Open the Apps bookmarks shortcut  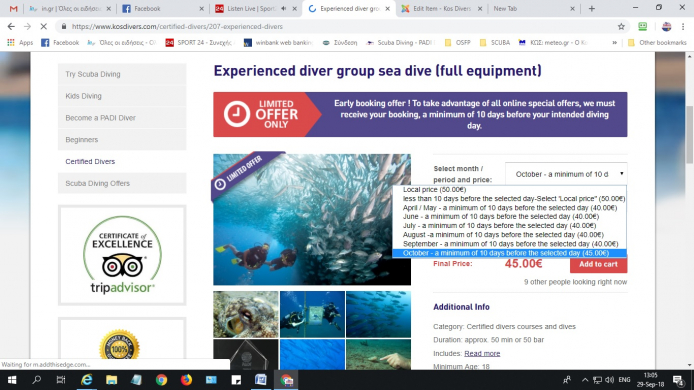coord(20,42)
